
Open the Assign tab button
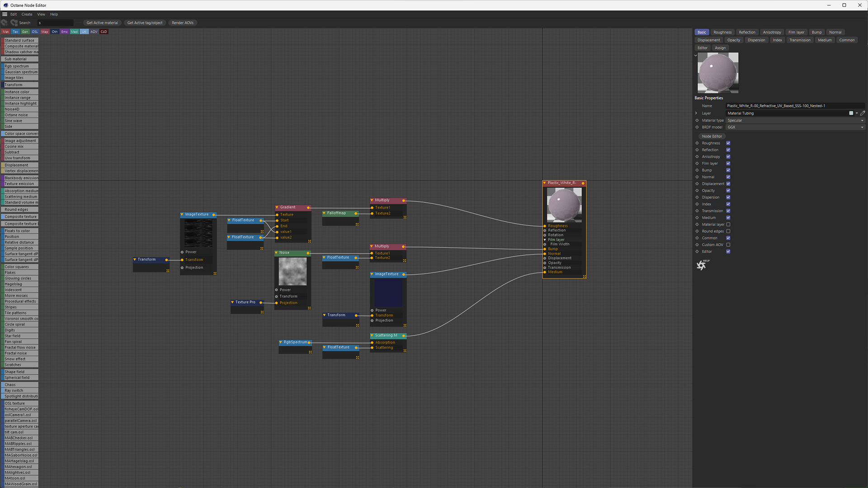coord(720,48)
